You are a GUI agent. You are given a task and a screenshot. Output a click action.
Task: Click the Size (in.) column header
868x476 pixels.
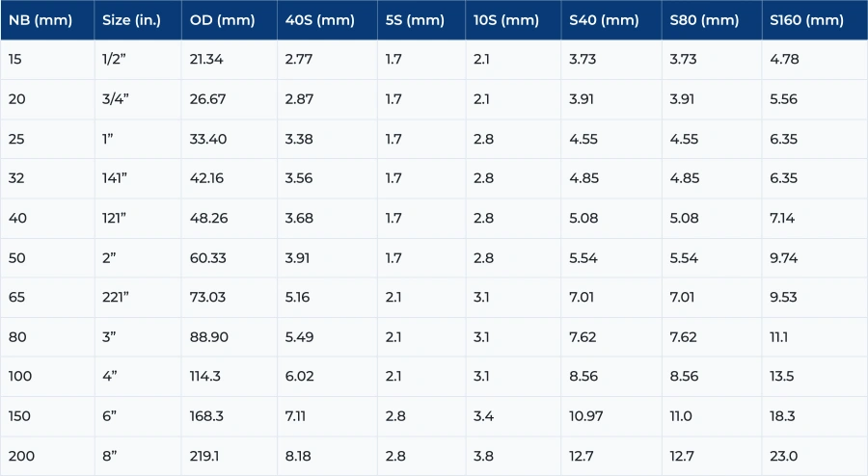pos(131,20)
